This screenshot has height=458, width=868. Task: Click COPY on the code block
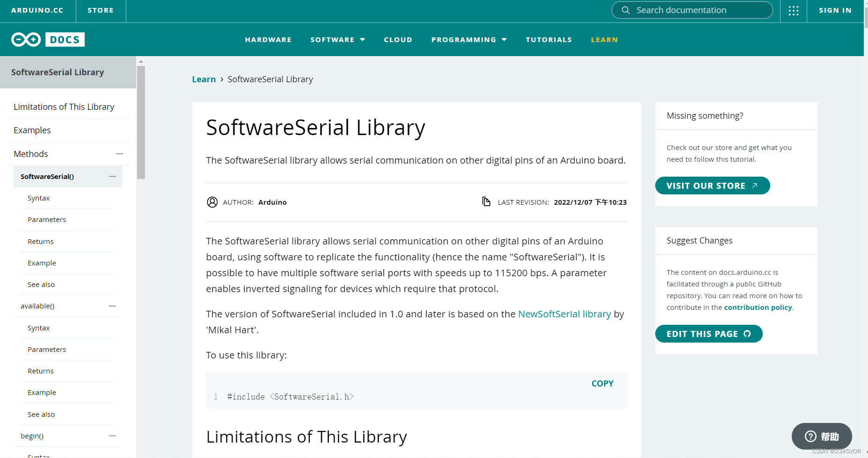(602, 384)
